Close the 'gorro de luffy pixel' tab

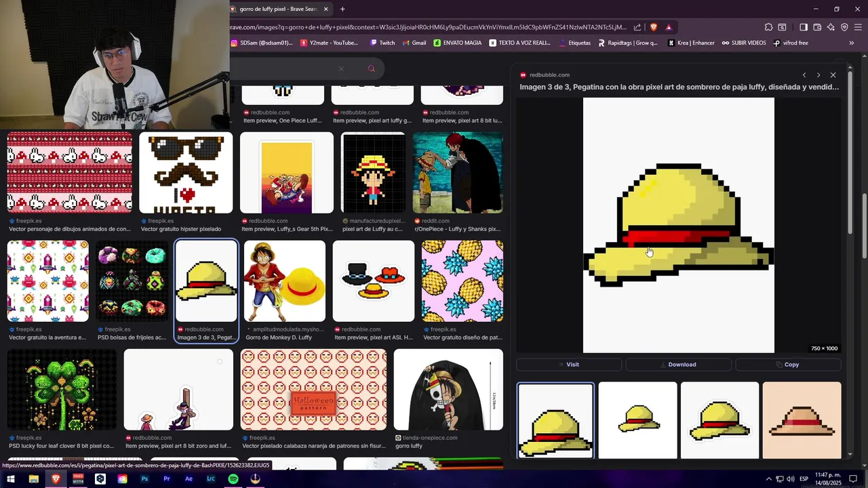(325, 9)
